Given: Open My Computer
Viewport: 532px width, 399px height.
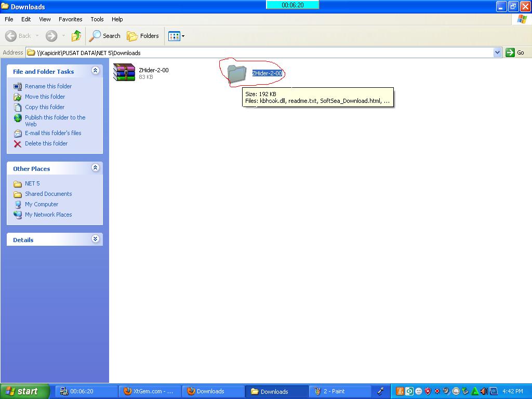Looking at the screenshot, I should [42, 204].
